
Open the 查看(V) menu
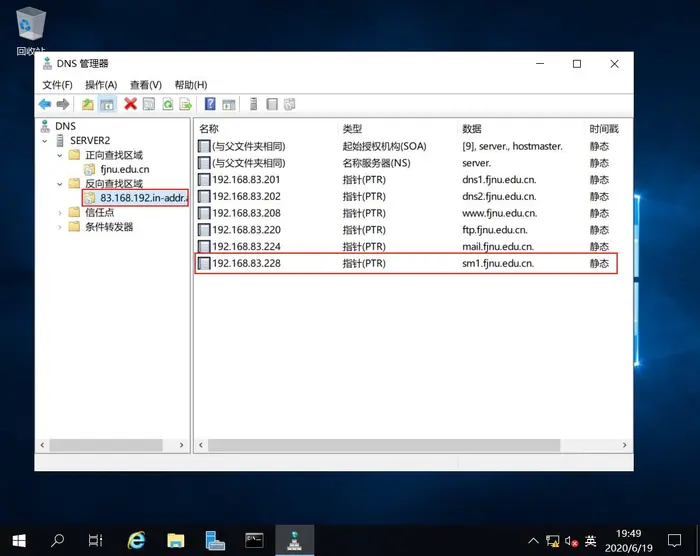coord(146,85)
